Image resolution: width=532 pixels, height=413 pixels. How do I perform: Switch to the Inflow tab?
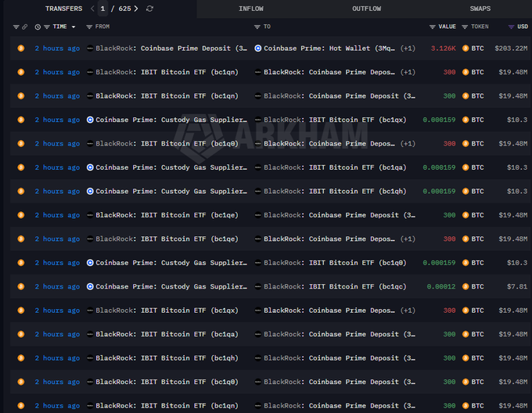(251, 9)
